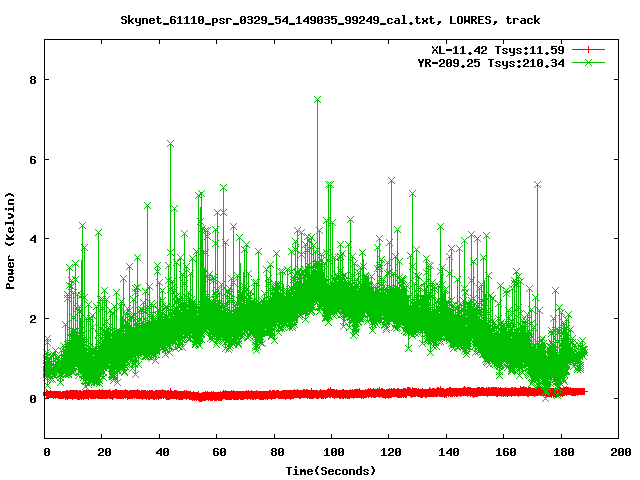The height and width of the screenshot is (480, 640).
Task: Click the "Time(Seconds)" x-axis label
Action: (x=331, y=470)
